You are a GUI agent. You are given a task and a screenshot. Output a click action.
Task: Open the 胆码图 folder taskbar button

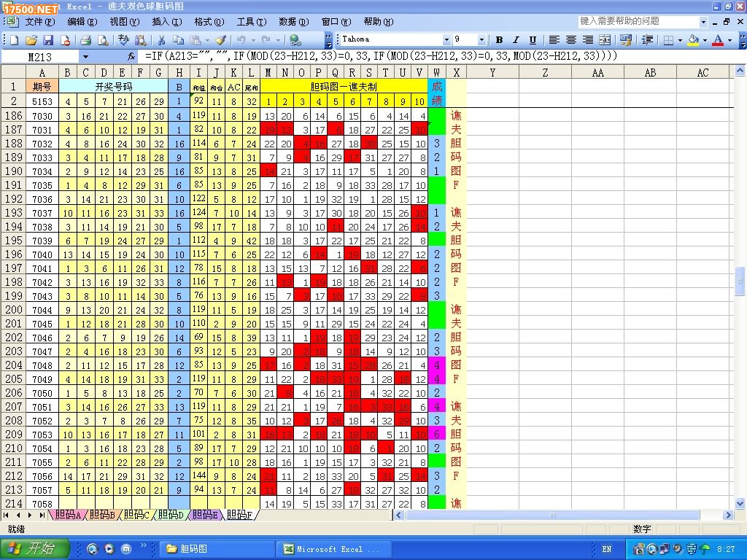(217, 549)
